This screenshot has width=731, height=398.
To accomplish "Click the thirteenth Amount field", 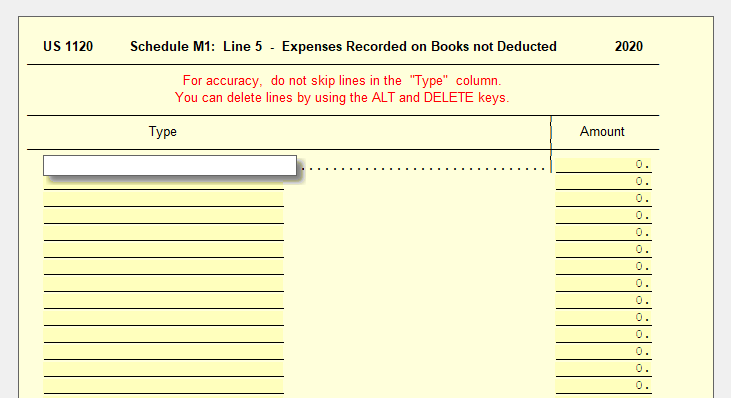I will pos(604,370).
